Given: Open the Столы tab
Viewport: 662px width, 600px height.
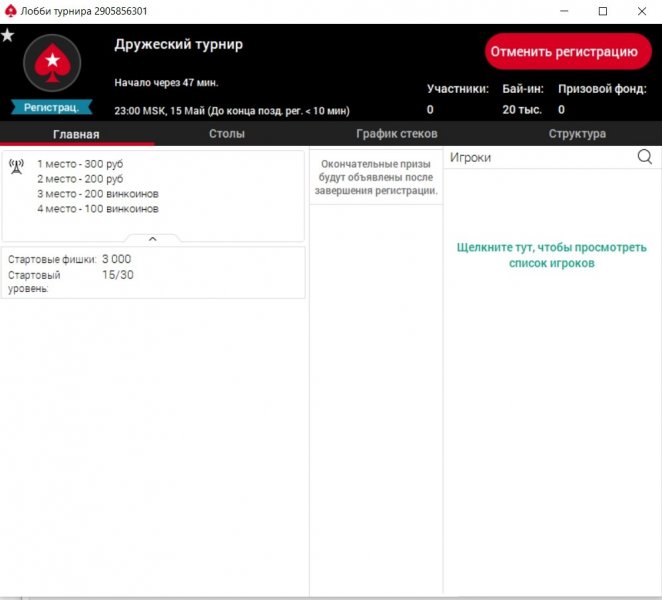Looking at the screenshot, I should point(226,134).
